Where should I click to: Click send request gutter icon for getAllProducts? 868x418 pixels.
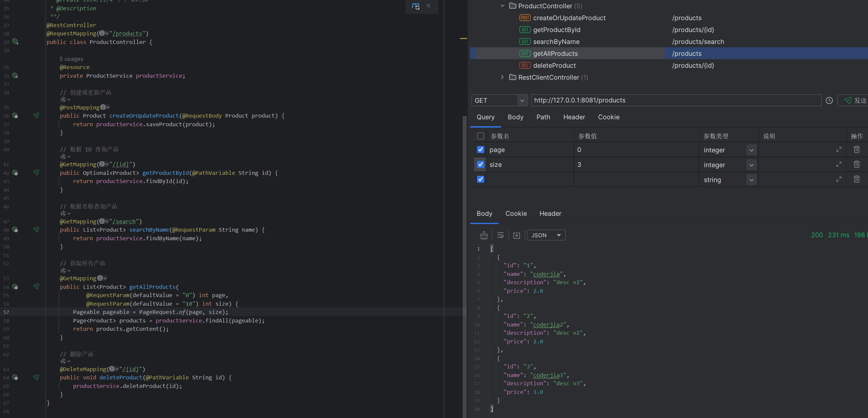coord(36,286)
